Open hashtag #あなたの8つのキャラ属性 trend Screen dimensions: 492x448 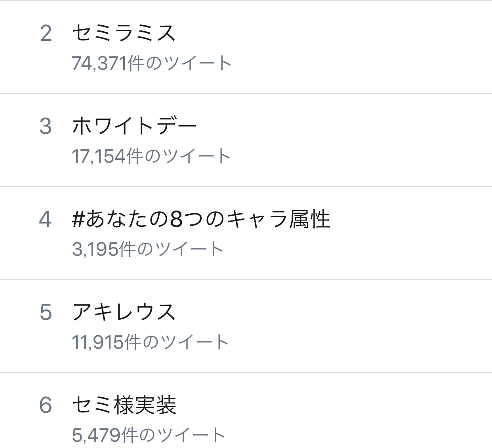coord(200,219)
